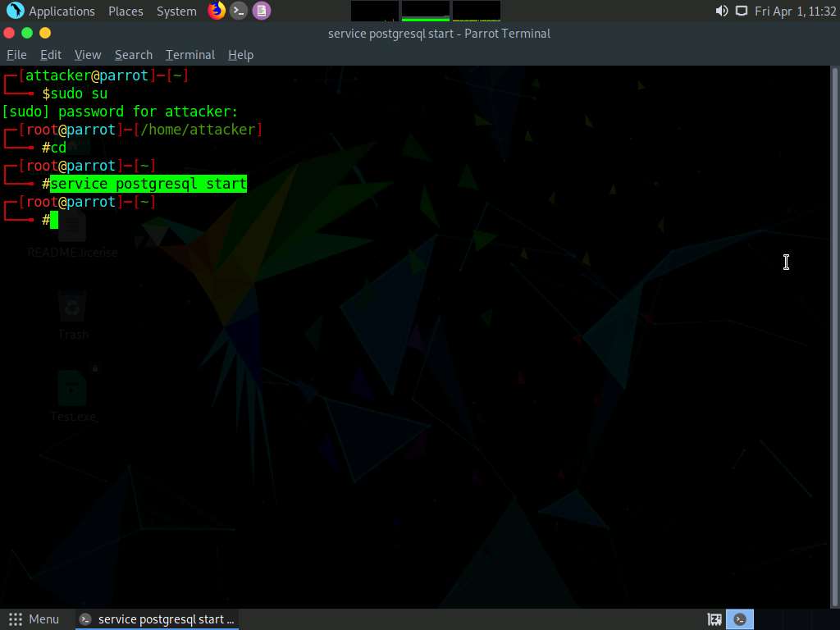Image resolution: width=840 pixels, height=630 pixels.
Task: Open the Help menu
Action: (240, 55)
